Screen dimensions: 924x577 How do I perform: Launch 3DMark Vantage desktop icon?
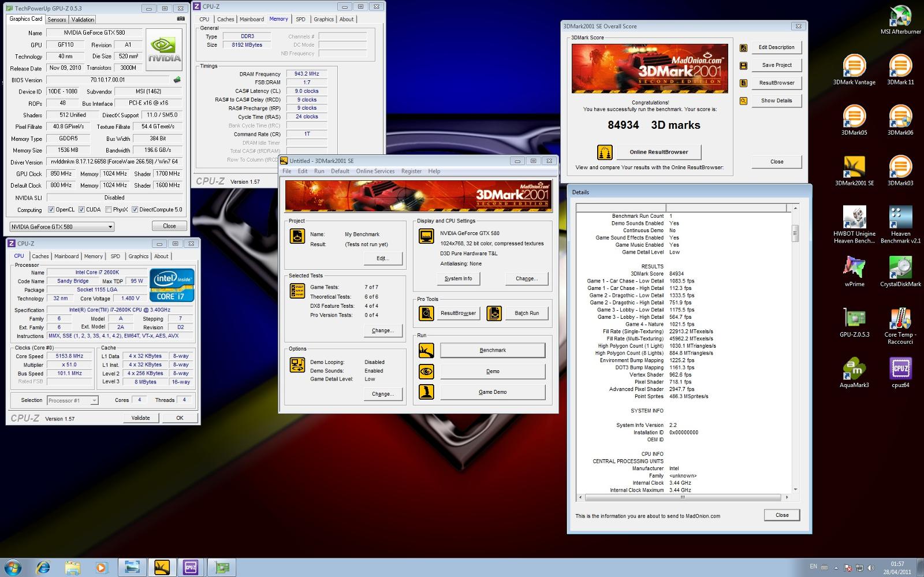[x=854, y=70]
